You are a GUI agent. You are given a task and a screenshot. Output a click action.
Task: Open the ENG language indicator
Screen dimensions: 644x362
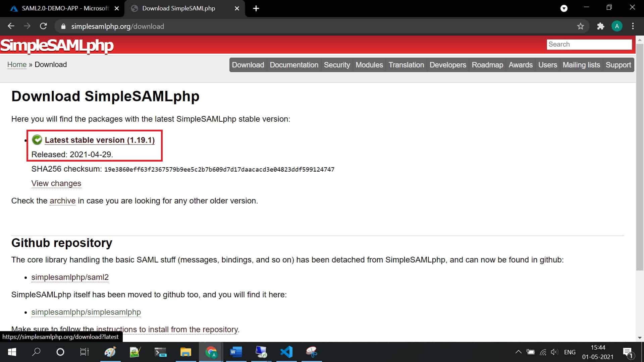(x=570, y=352)
